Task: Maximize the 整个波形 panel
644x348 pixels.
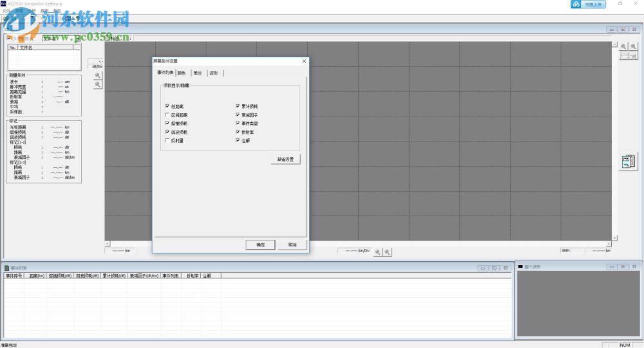Action: pyautogui.click(x=623, y=267)
